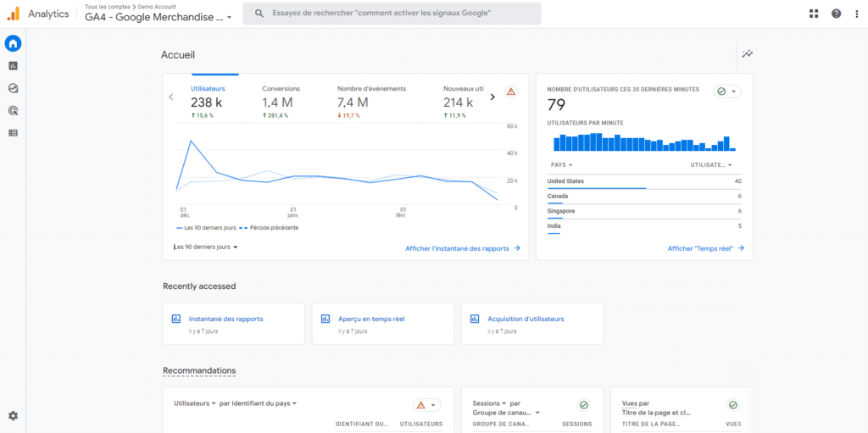Image resolution: width=868 pixels, height=433 pixels.
Task: Open the UTILISATE... metric dropdown in realtime card
Action: pos(711,165)
